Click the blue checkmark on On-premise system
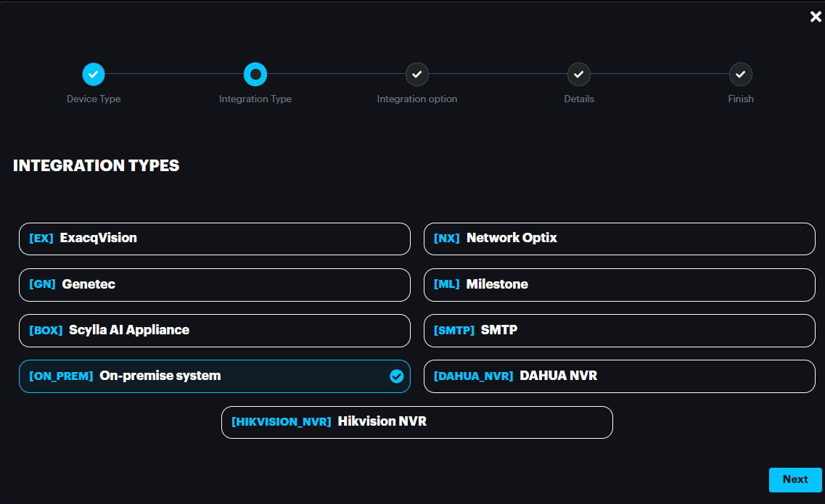The width and height of the screenshot is (825, 504). tap(396, 376)
